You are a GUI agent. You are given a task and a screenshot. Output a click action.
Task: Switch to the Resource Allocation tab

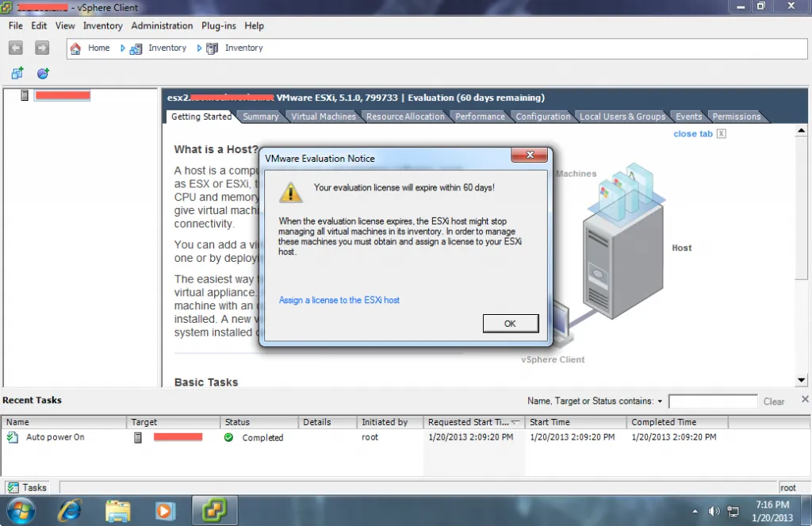pyautogui.click(x=405, y=117)
